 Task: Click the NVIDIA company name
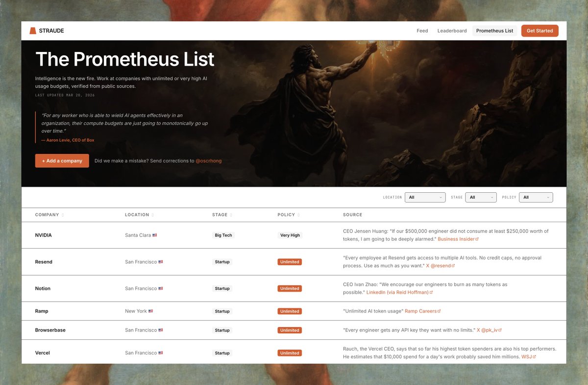tap(44, 235)
